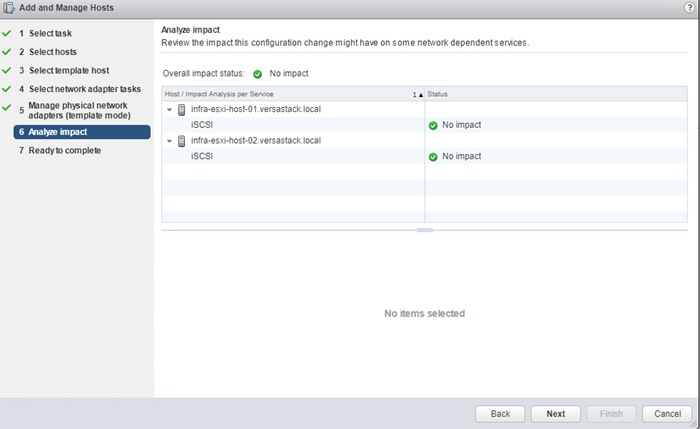Click the overall No impact text
Image resolution: width=700 pixels, height=429 pixels.
tap(289, 74)
